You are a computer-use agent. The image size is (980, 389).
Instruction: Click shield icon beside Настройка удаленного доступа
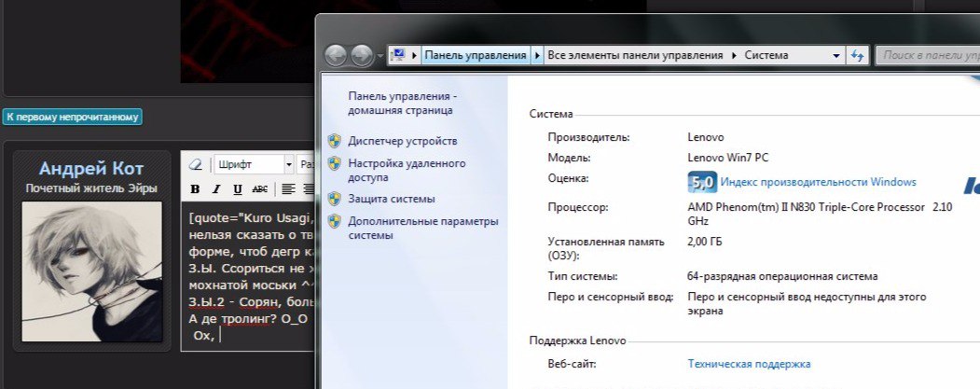pos(335,163)
